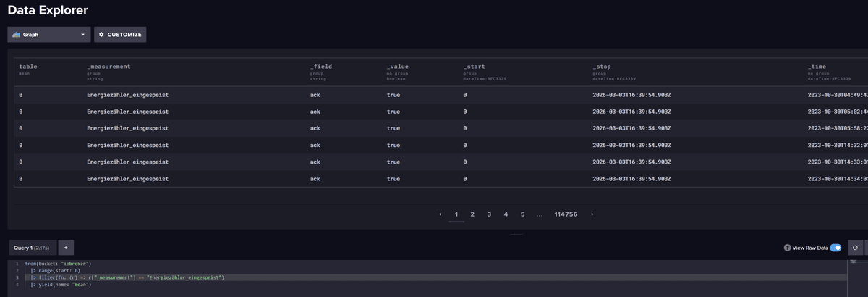This screenshot has height=297, width=868.
Task: Click the from(bucket: "iobroker") code line
Action: pos(58,264)
